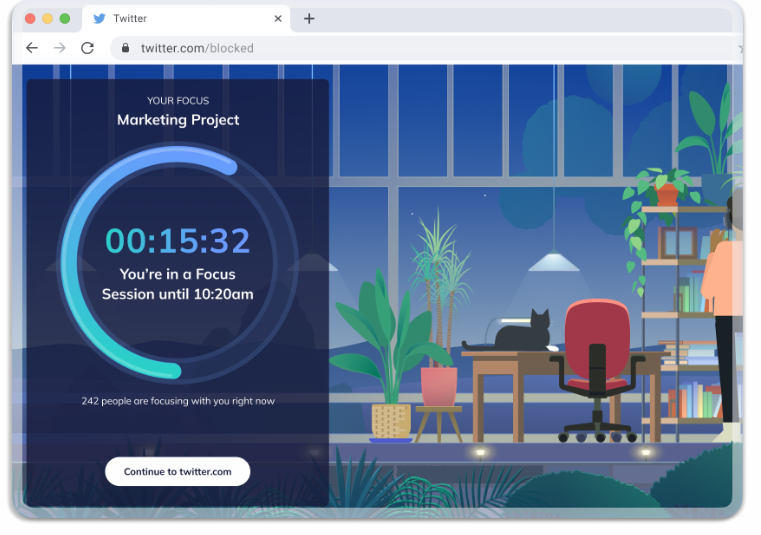Screen dimensions: 761x535
Task: Click the black cat on the desk
Action: tap(526, 333)
